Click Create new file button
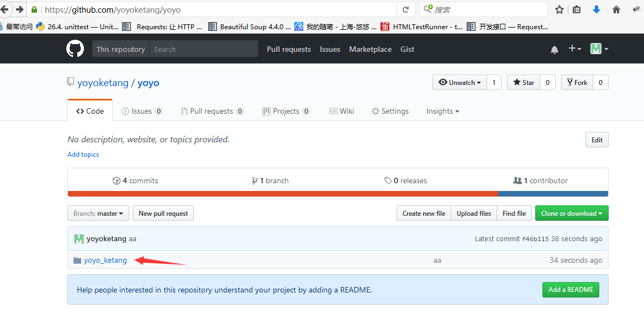Image resolution: width=644 pixels, height=319 pixels. tap(424, 214)
